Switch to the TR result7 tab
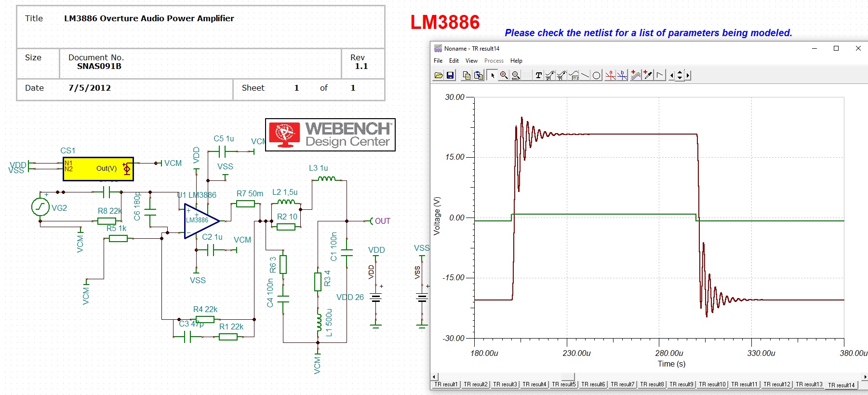868x395 pixels. click(622, 384)
